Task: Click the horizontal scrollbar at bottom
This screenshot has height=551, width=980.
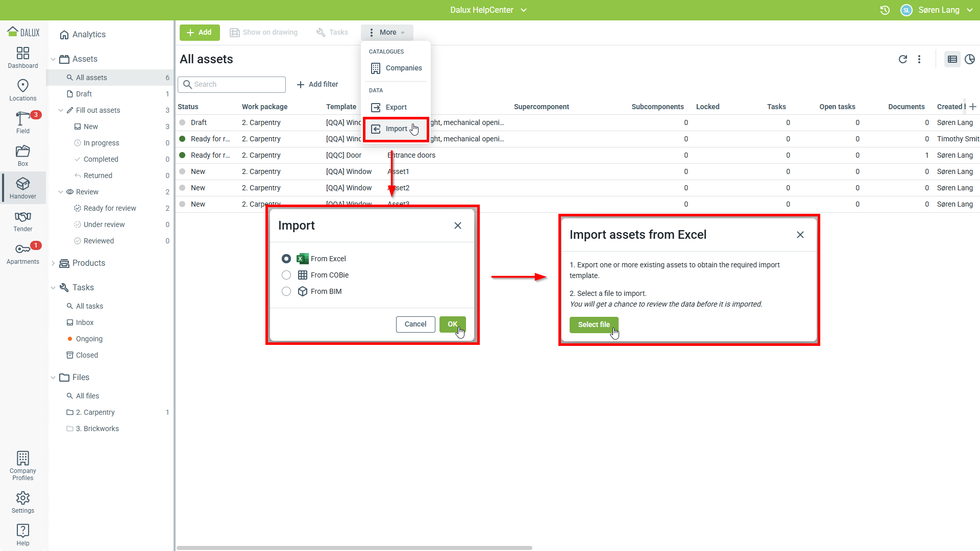Action: click(x=354, y=548)
